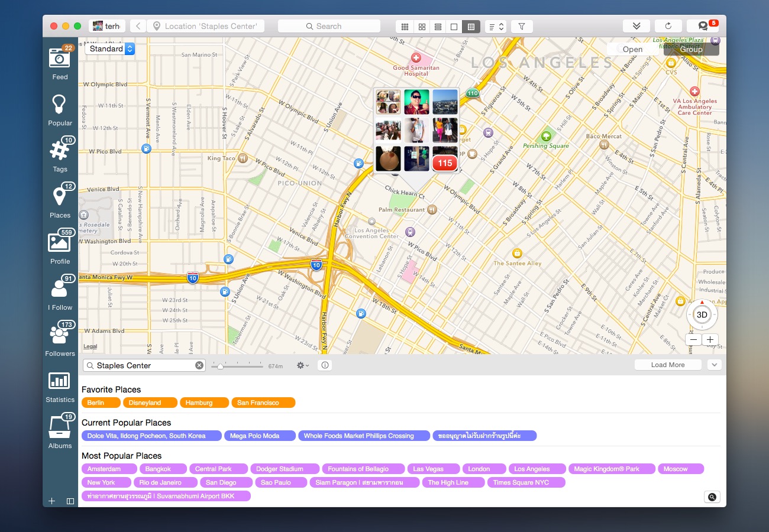Open the Albums section
Screen dimensions: 769x532
60,432
